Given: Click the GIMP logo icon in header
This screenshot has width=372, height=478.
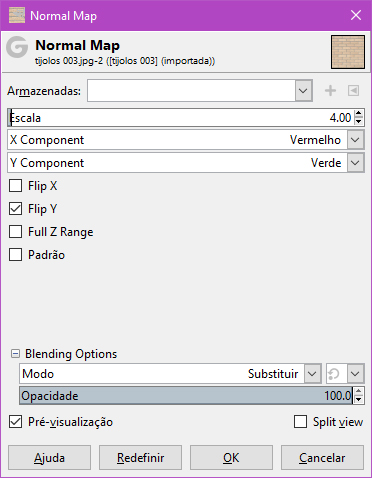Looking at the screenshot, I should pyautogui.click(x=17, y=47).
